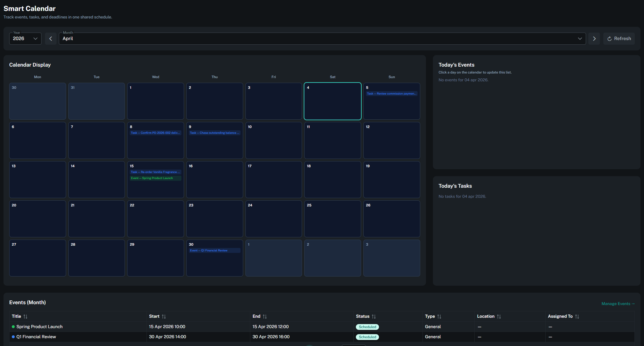Go to the previous month arrow
This screenshot has height=346, width=644.
(51, 39)
